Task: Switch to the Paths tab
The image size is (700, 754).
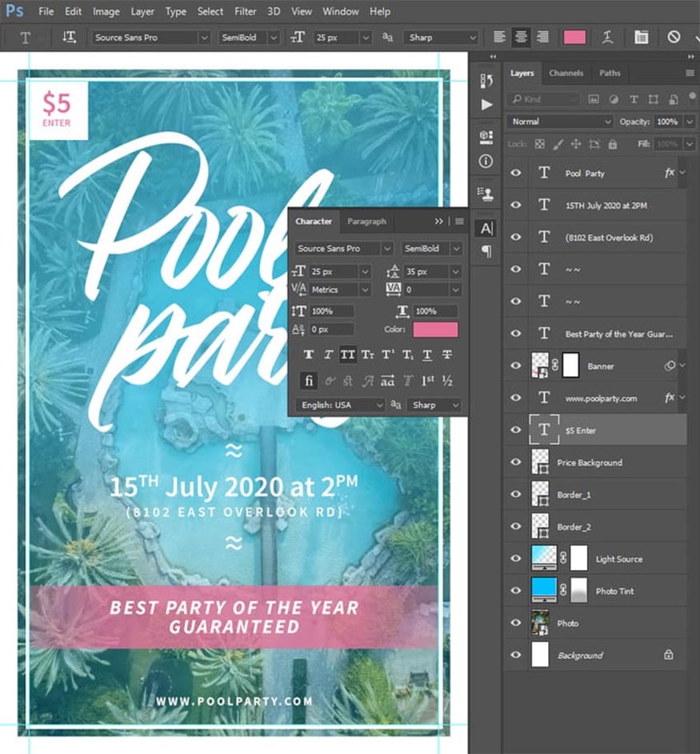Action: (610, 73)
